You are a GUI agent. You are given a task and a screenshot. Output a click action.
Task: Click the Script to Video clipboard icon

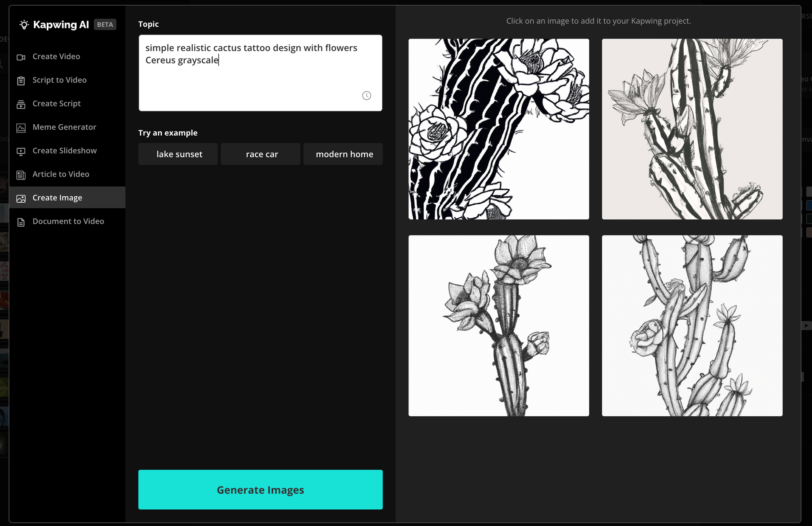pos(21,81)
